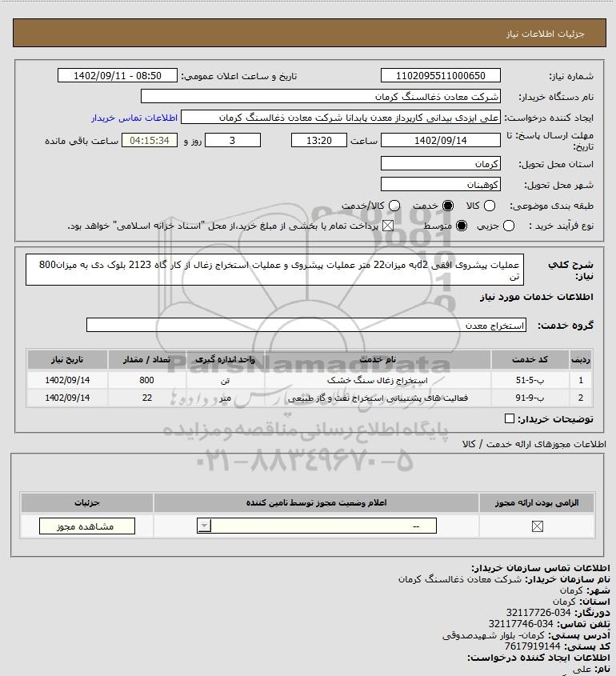
Task: Click the address کرمان- بلوار شهیدصدوقی
Action: [x=494, y=635]
